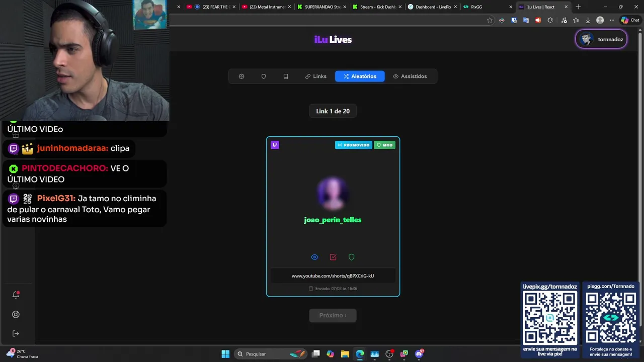The height and width of the screenshot is (362, 644).
Task: Switch to the Metal Instrumental browser tab
Action: pyautogui.click(x=266, y=7)
